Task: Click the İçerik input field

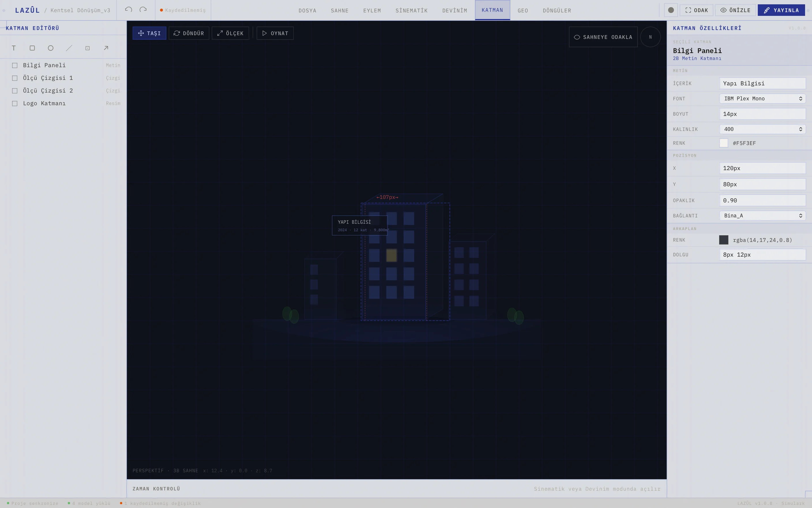Action: (763, 83)
